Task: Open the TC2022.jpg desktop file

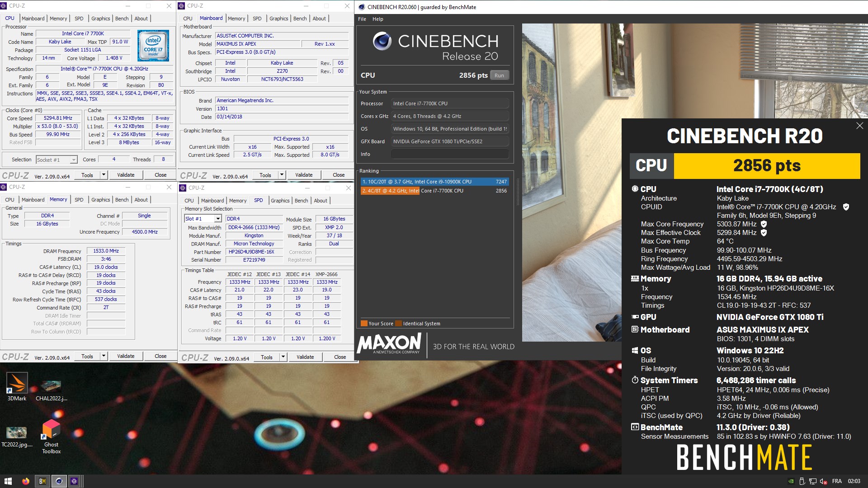Action: click(17, 436)
